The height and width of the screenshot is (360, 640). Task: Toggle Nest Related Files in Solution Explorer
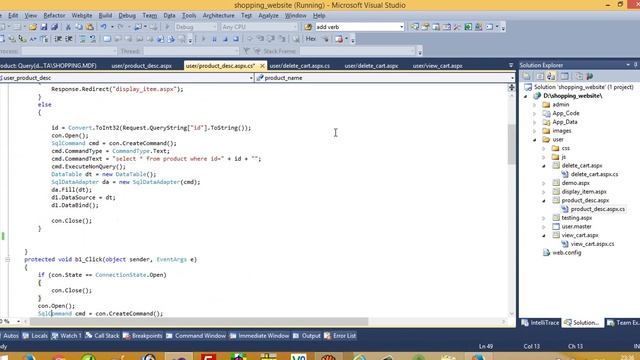(551, 76)
